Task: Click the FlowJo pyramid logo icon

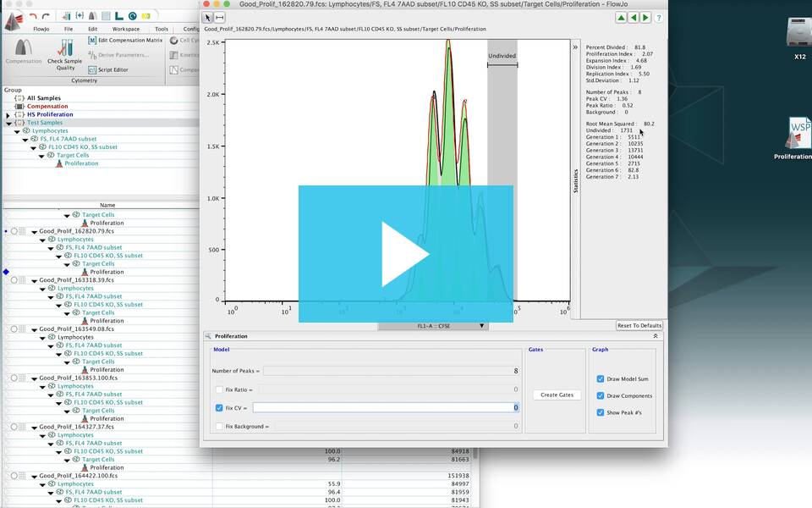Action: (x=14, y=20)
